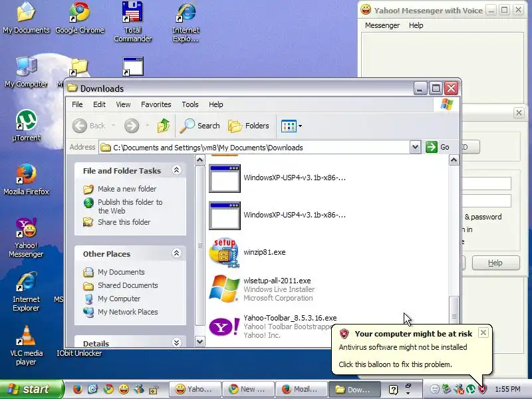
Task: Open the File menu in Downloads
Action: pos(77,104)
